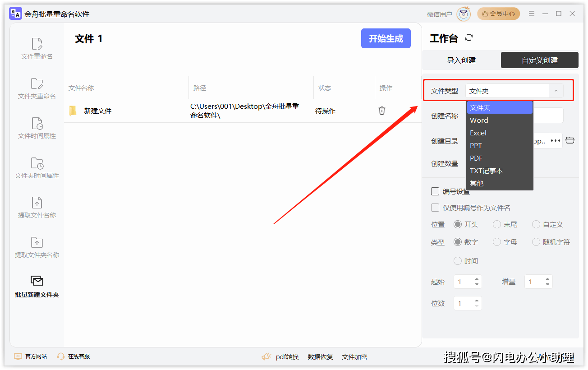This screenshot has height=370, width=588.
Task: Select Batch Create Folders (批量新建文件夹) in sidebar
Action: pyautogui.click(x=37, y=287)
